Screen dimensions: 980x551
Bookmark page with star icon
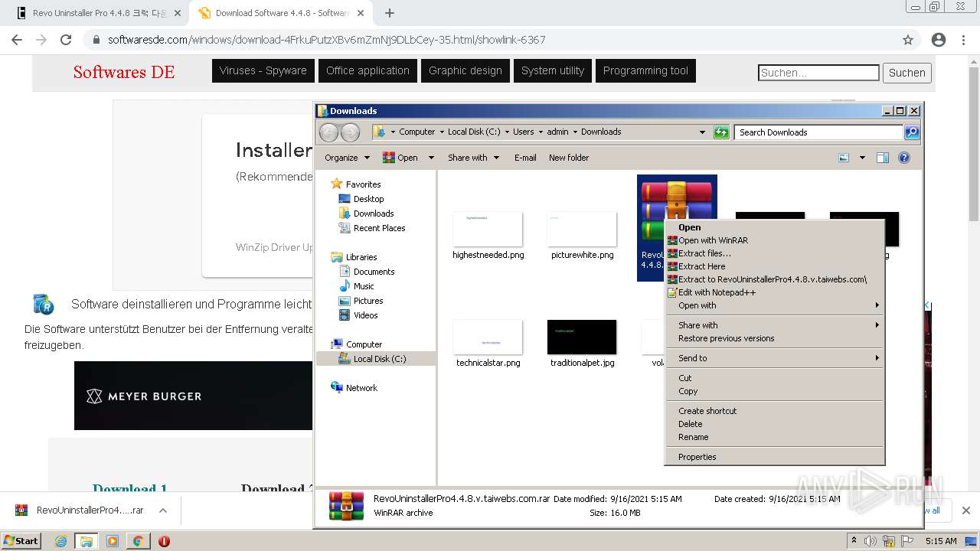[908, 40]
